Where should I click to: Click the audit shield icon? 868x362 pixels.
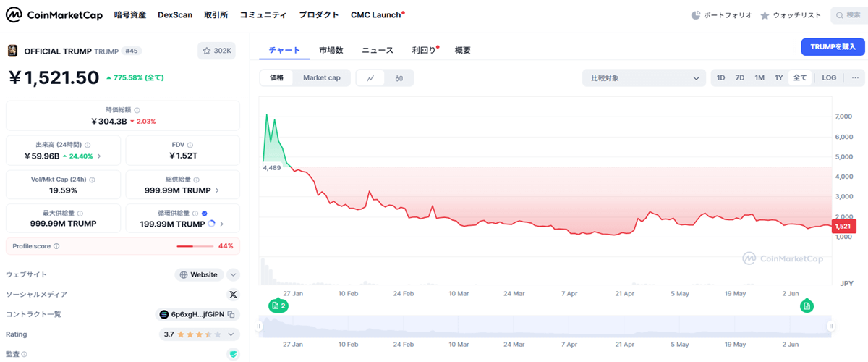click(233, 354)
